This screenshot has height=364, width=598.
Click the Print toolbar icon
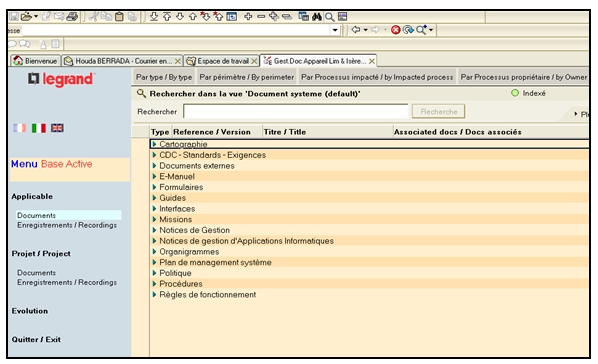(72, 16)
